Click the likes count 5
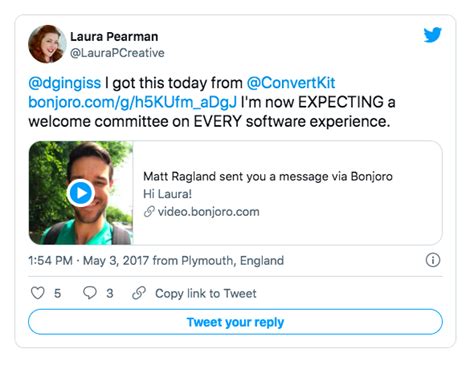 coord(57,293)
